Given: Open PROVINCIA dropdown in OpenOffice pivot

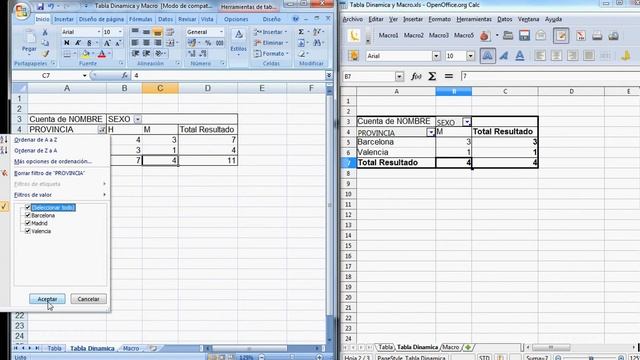Looking at the screenshot, I should [x=431, y=132].
